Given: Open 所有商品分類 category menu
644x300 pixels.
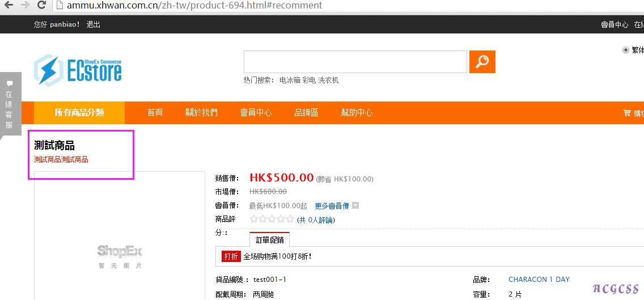Looking at the screenshot, I should pyautogui.click(x=79, y=113).
